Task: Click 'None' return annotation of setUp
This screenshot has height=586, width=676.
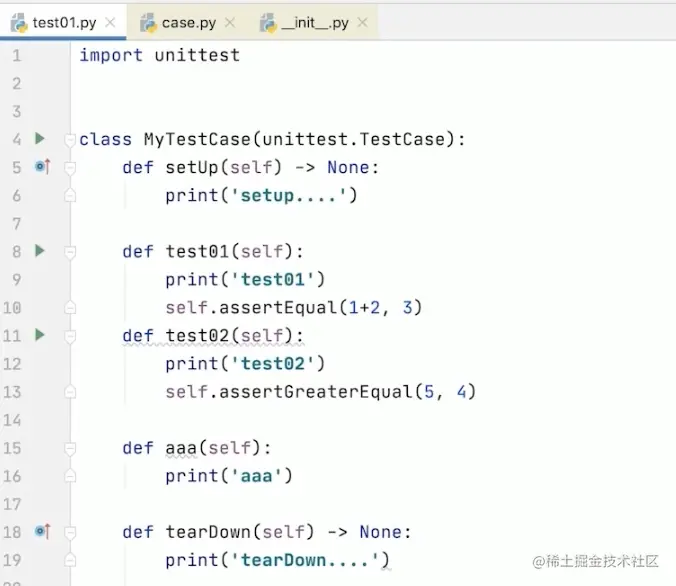Action: 348,167
